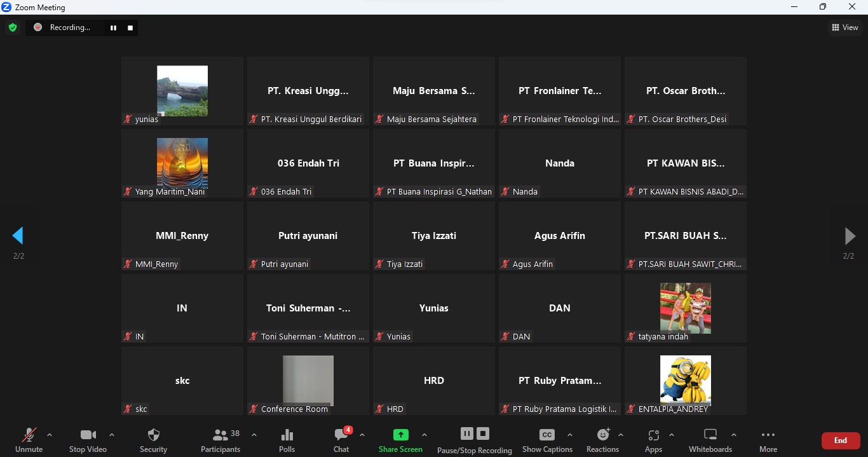
Task: Toggle Show Captions on
Action: point(547,440)
